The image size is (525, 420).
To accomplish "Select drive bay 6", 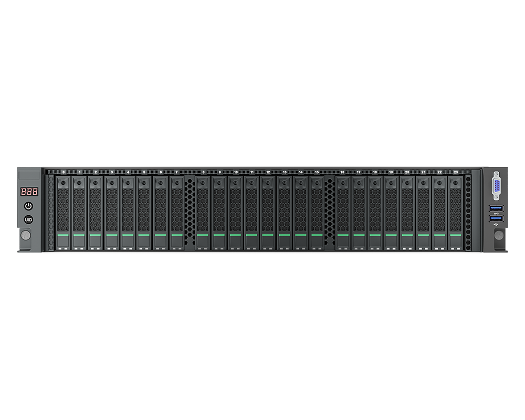I will pyautogui.click(x=160, y=213).
